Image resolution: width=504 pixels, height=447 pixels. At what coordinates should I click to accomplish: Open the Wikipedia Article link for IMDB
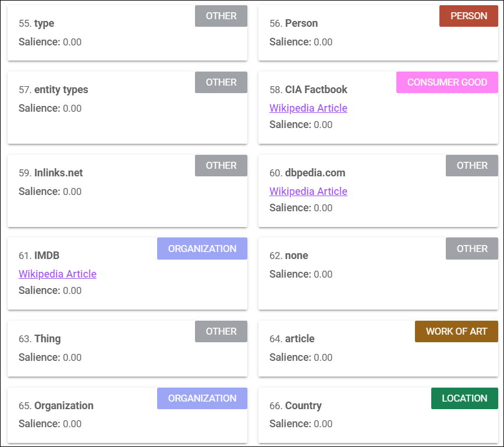pos(57,274)
